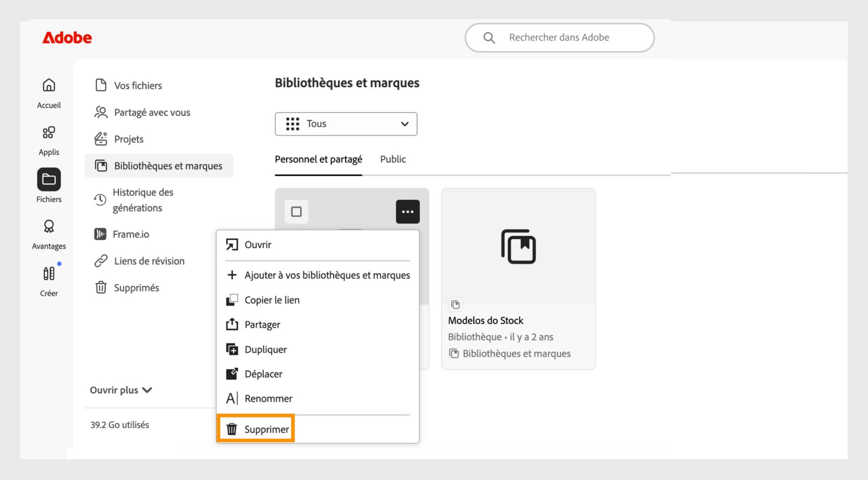Click the Frame.io logo icon
This screenshot has width=868, height=480.
(100, 234)
